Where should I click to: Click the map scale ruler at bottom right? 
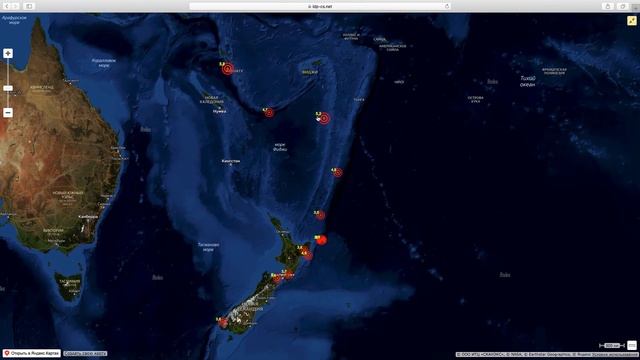tap(612, 346)
